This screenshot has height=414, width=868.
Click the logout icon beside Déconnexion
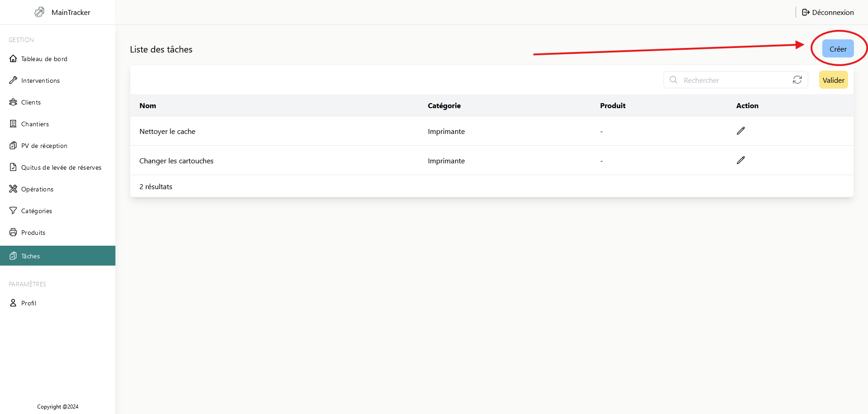click(x=806, y=12)
